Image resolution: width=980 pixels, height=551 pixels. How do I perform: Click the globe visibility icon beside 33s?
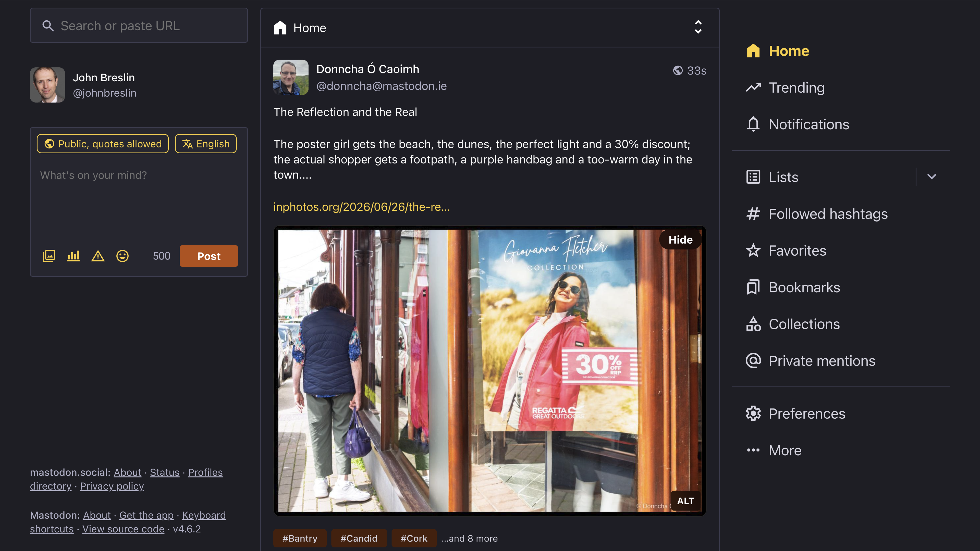coord(678,71)
